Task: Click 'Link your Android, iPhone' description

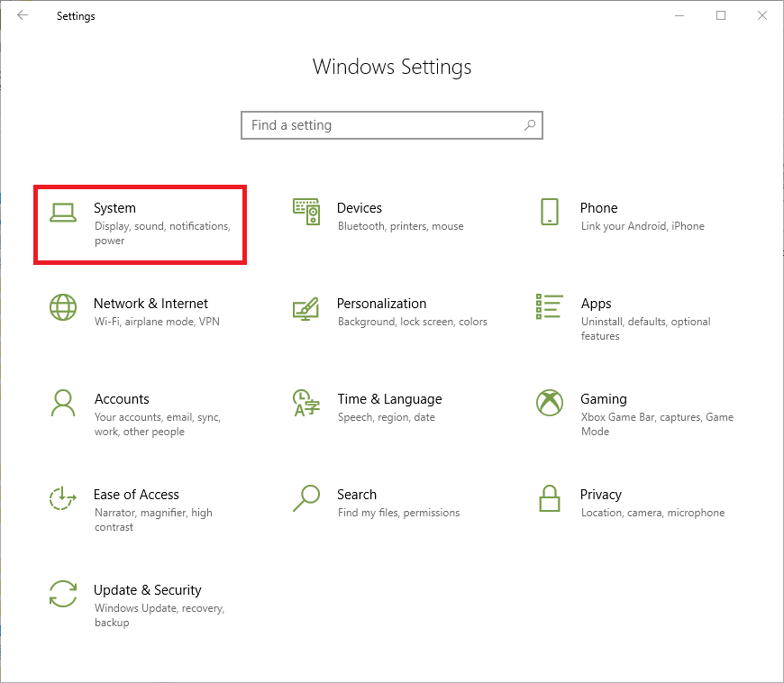Action: 643,226
